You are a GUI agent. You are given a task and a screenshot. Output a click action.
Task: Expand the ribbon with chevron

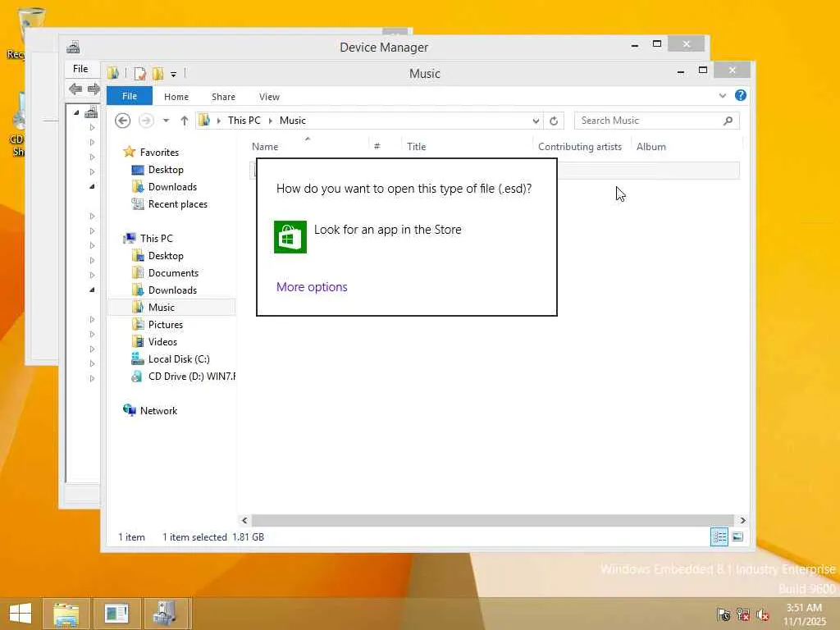(722, 96)
